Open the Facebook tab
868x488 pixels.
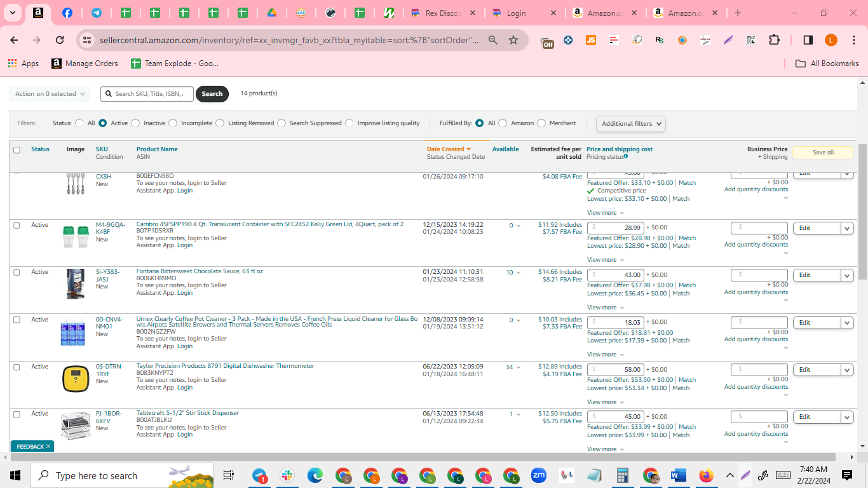[67, 13]
